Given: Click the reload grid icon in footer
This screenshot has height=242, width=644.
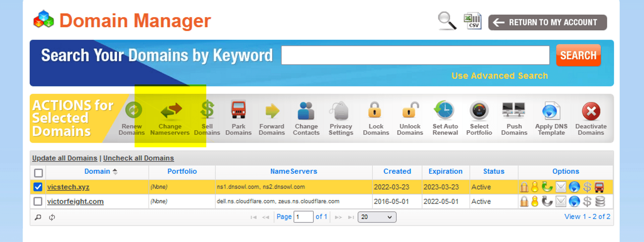Looking at the screenshot, I should tap(52, 217).
